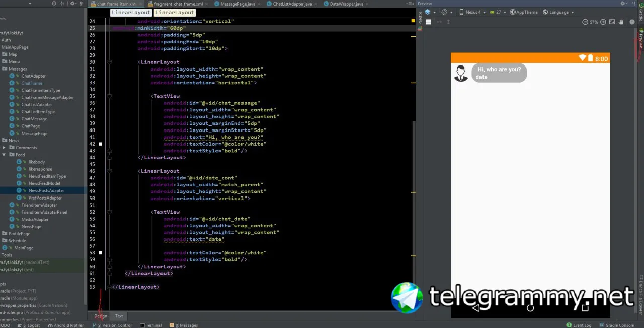This screenshot has height=328, width=644.
Task: Open the Android Profiler tool window
Action: 65,325
